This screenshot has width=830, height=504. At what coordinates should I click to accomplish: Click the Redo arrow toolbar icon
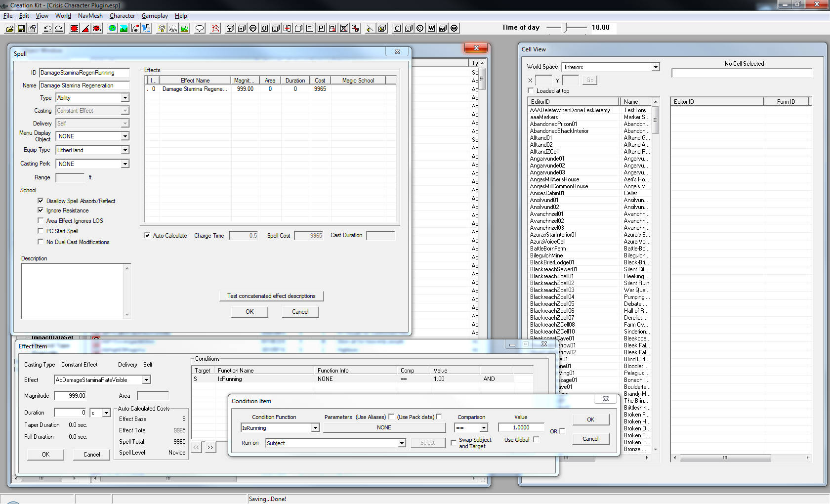(59, 29)
